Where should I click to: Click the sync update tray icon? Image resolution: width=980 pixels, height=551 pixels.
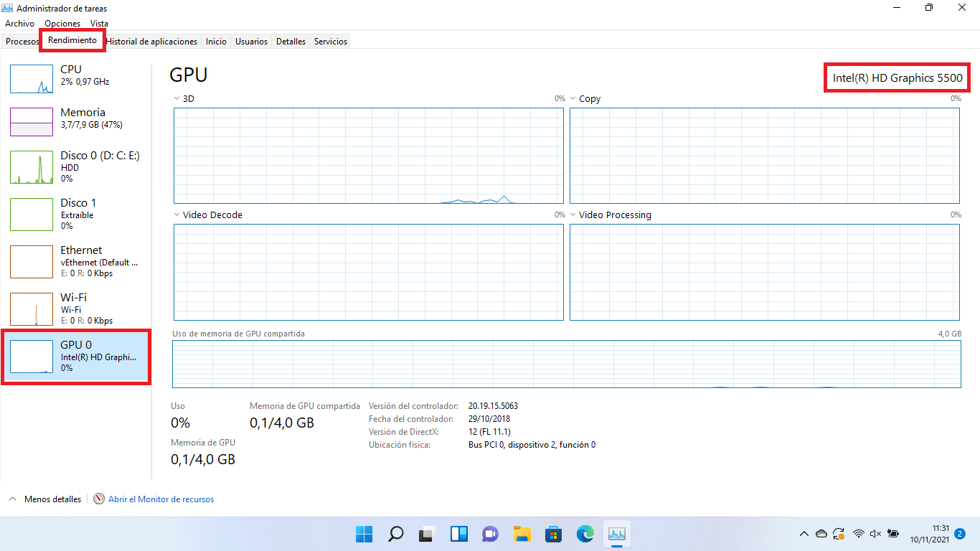[x=839, y=534]
